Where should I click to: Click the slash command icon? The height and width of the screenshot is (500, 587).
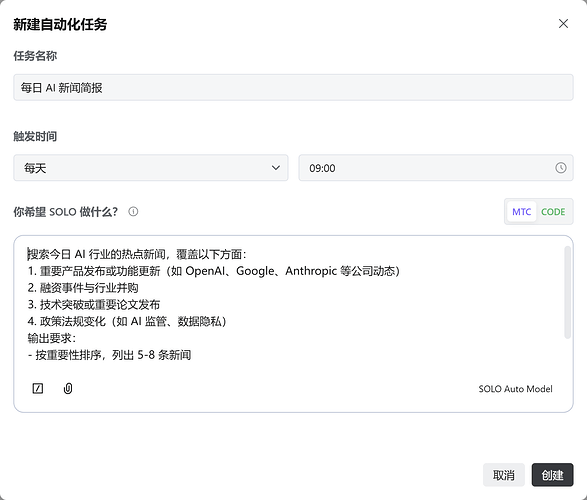[38, 388]
